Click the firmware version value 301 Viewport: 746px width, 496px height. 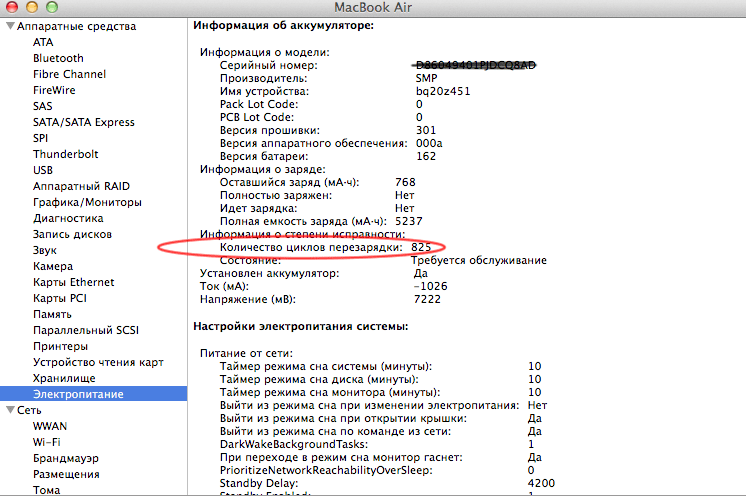[426, 130]
